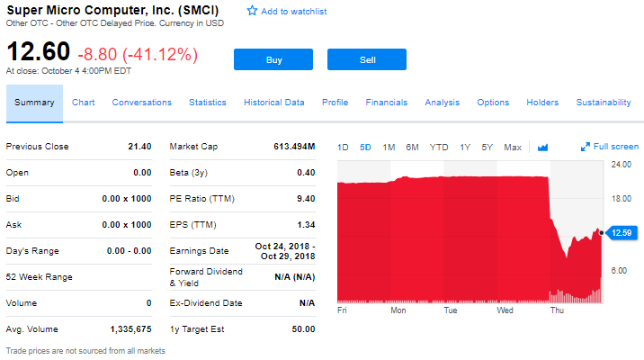Switch chart to YTD range
Image resolution: width=644 pixels, height=360 pixels.
tap(439, 147)
